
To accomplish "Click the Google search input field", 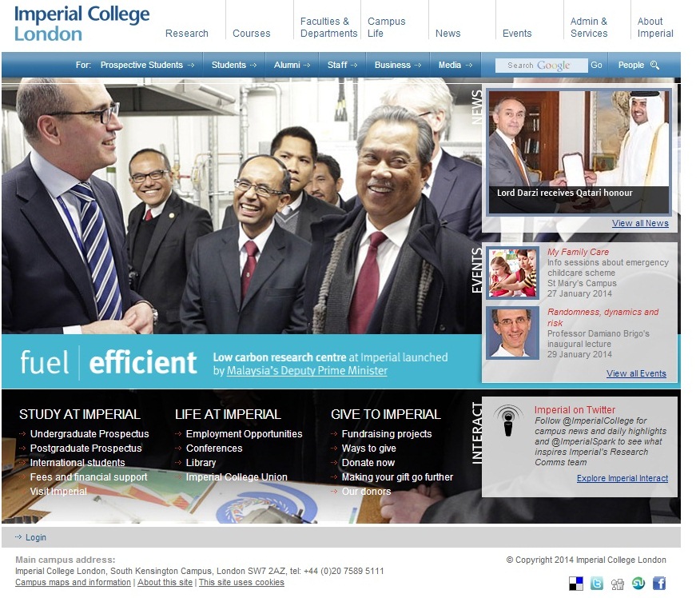I will pos(542,66).
